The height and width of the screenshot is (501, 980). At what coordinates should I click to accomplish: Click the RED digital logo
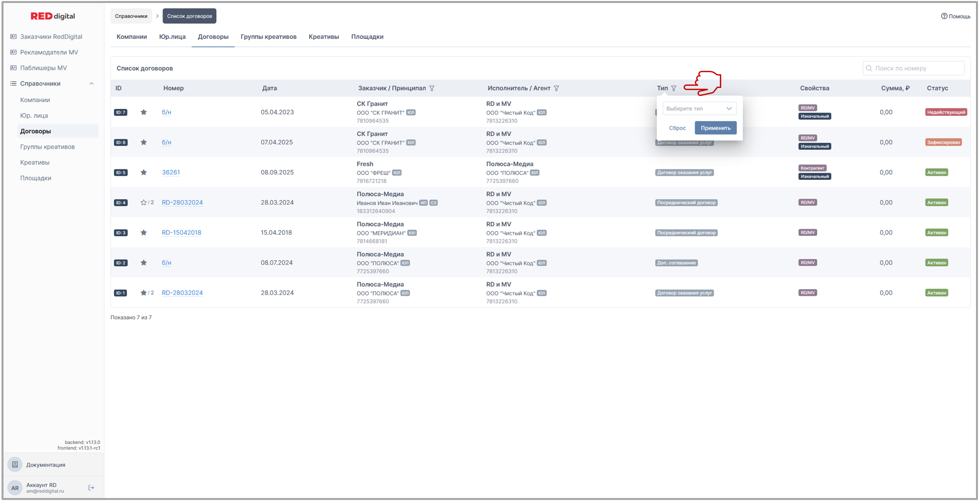tap(52, 16)
